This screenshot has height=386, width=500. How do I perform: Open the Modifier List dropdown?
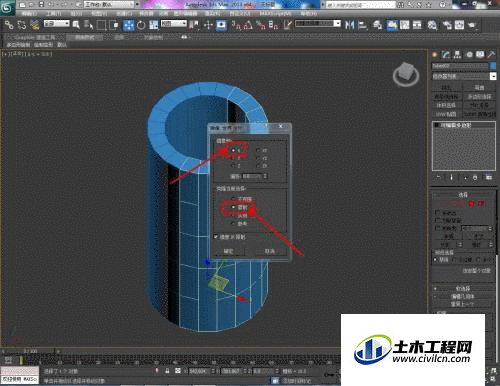pyautogui.click(x=464, y=77)
